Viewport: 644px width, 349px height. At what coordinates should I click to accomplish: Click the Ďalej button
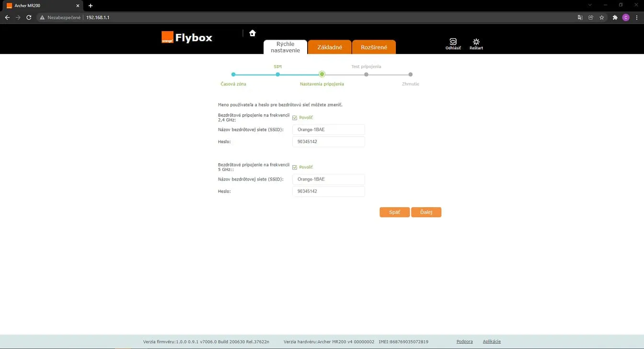[x=426, y=212]
